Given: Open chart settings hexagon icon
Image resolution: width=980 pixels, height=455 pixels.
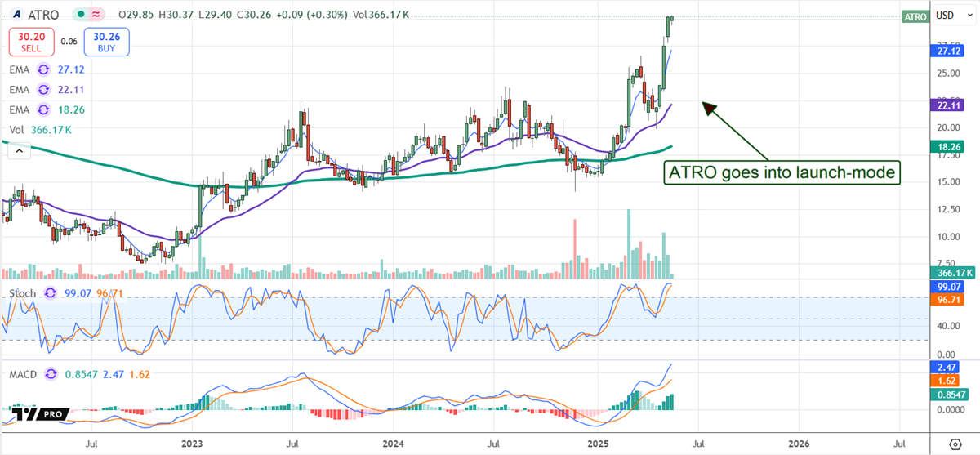Looking at the screenshot, I should click(955, 444).
